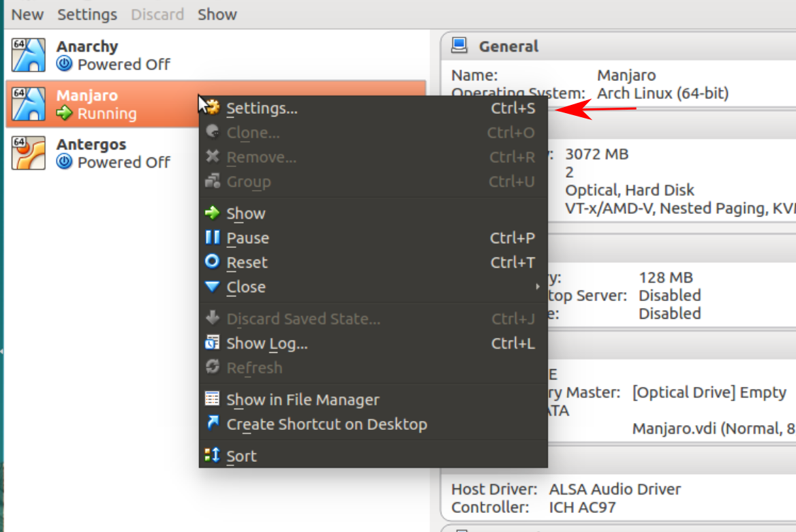Click the Show toolbar button
Image resolution: width=796 pixels, height=532 pixels.
click(x=217, y=14)
